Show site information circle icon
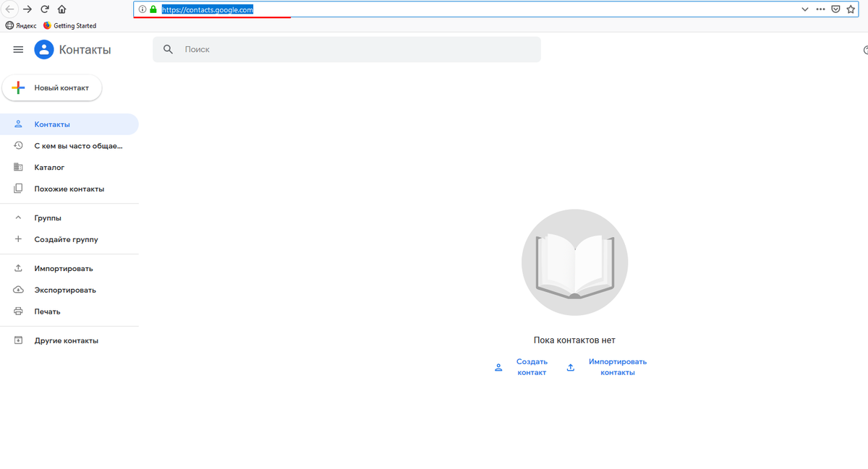Image resolution: width=868 pixels, height=469 pixels. (x=142, y=9)
